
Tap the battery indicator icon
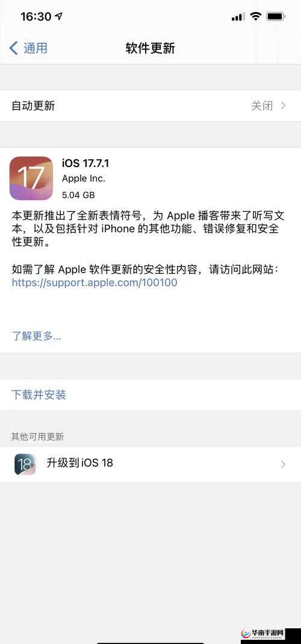pyautogui.click(x=276, y=17)
